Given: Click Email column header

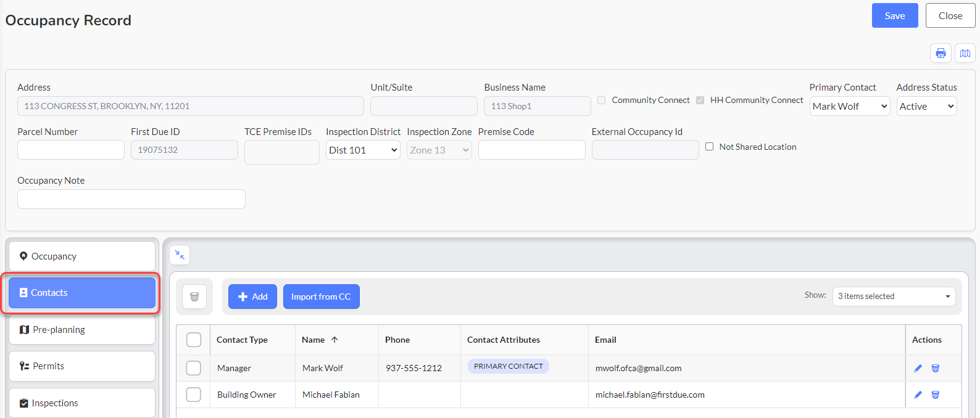Looking at the screenshot, I should pos(605,340).
